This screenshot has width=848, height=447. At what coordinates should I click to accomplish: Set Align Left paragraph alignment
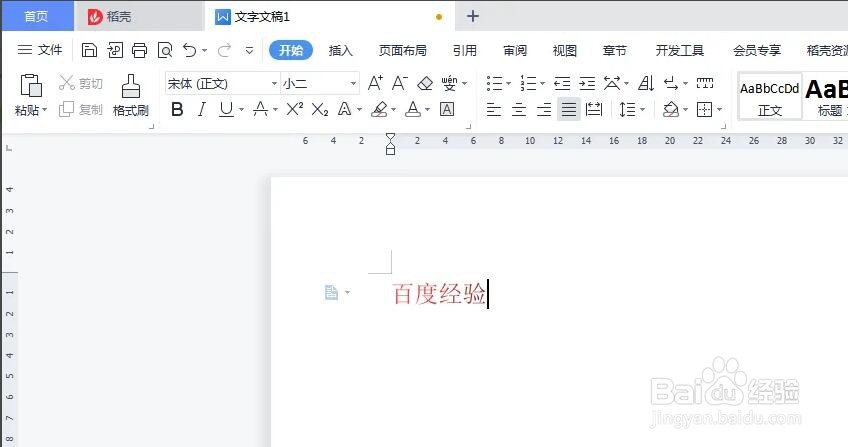494,110
